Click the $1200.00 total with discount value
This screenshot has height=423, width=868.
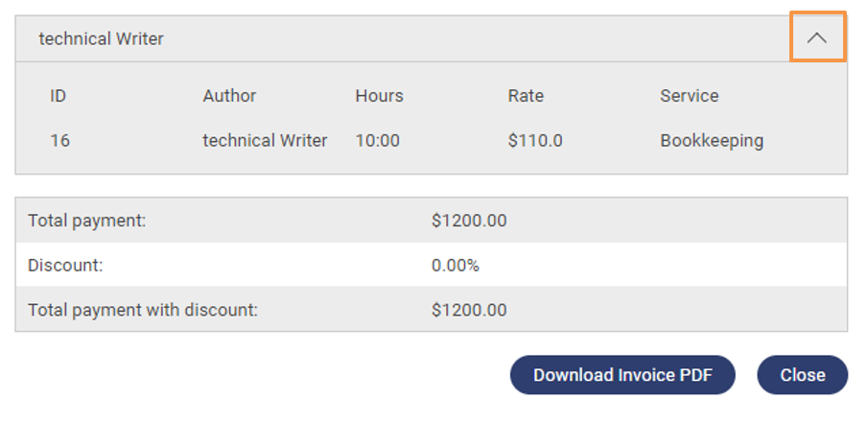(x=469, y=311)
